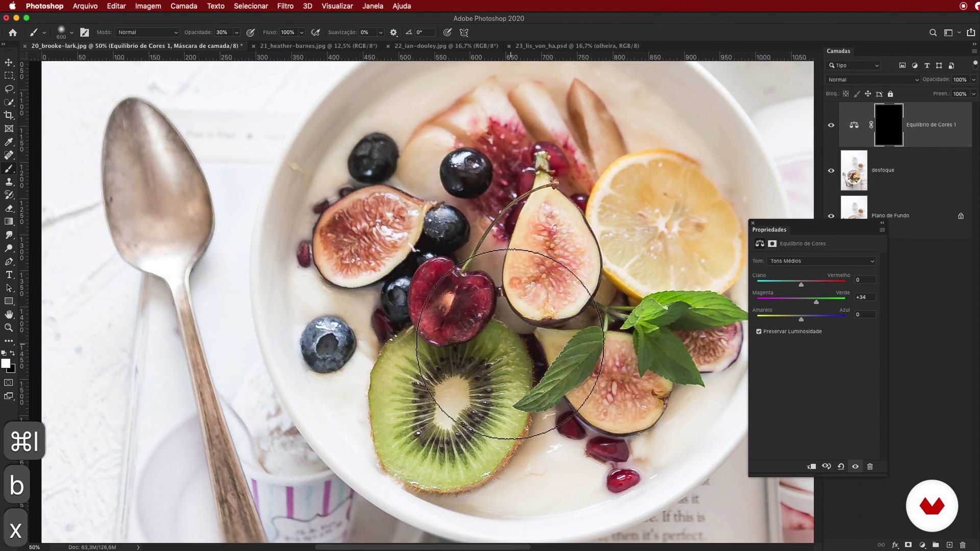Screen dimensions: 980x551
Task: Select the Clone Stamp tool
Action: tap(9, 182)
